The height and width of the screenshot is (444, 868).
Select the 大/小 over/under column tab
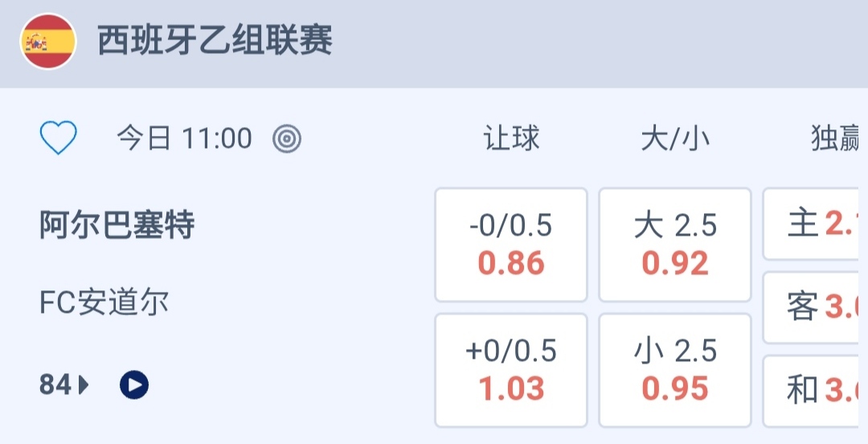coord(675,139)
